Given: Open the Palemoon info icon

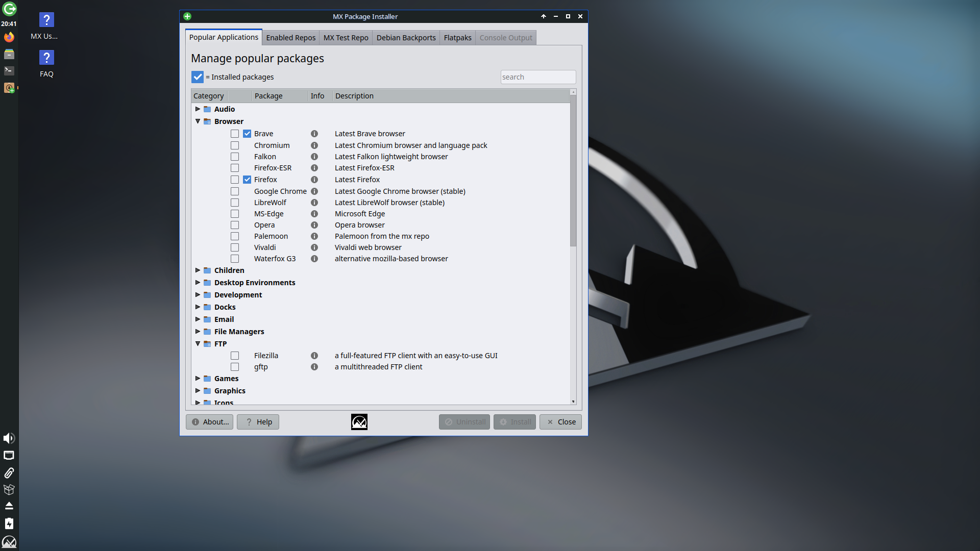Looking at the screenshot, I should tap(314, 236).
